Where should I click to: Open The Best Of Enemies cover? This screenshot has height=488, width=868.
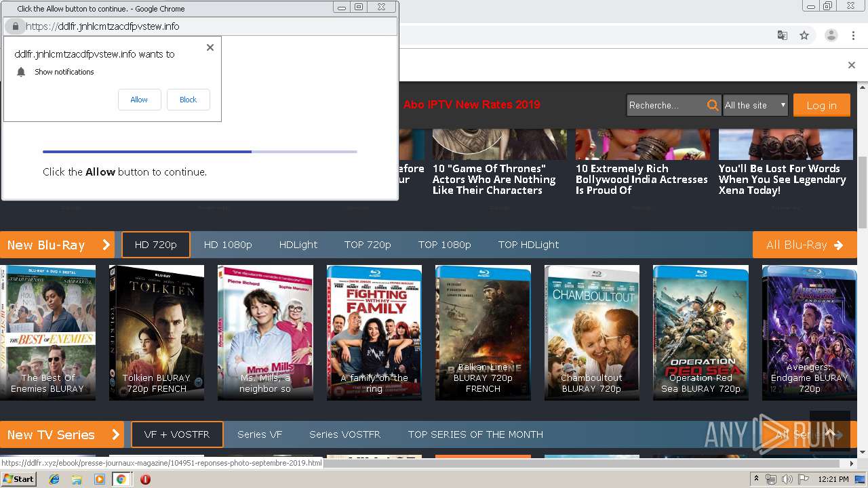coord(47,332)
